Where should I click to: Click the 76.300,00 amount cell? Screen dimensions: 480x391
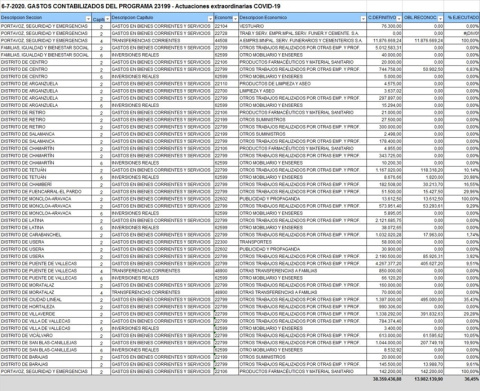click(x=385, y=26)
